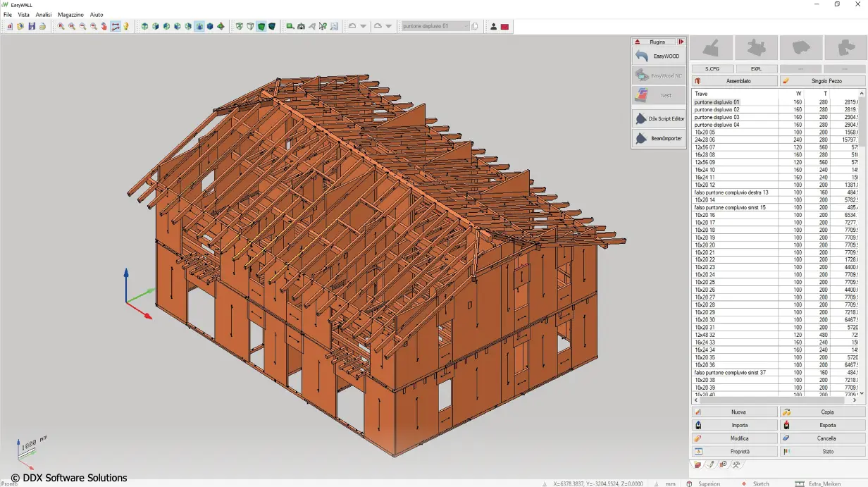Expand the Plugins panel with red play arrow
Image resolution: width=868 pixels, height=487 pixels.
coord(681,42)
